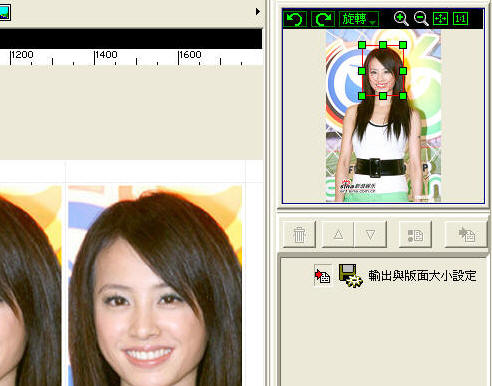Select the bottom-right green crop handle

403,96
